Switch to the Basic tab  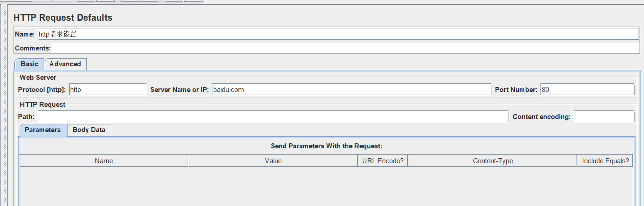pyautogui.click(x=30, y=64)
